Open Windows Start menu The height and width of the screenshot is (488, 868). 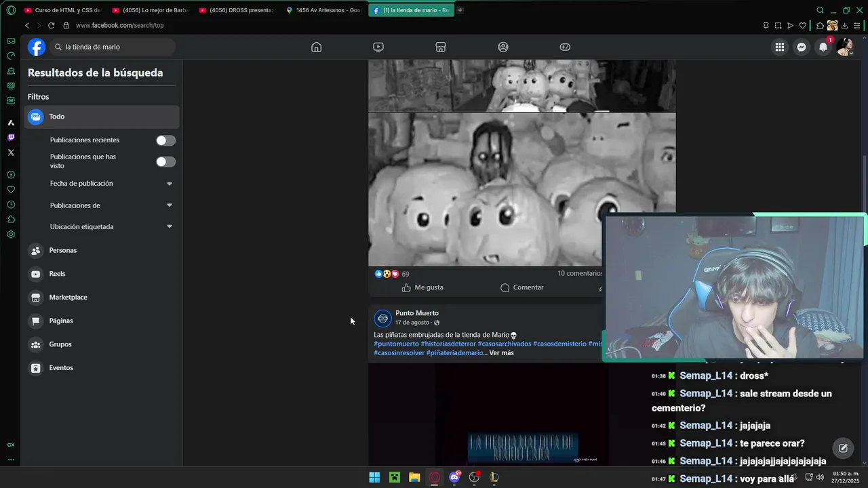(374, 477)
